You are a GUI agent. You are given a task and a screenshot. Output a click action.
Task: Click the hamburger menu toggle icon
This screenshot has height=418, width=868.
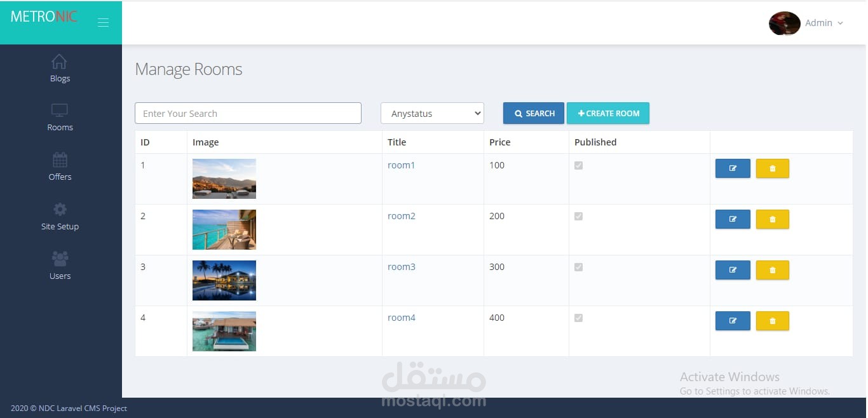pos(103,23)
